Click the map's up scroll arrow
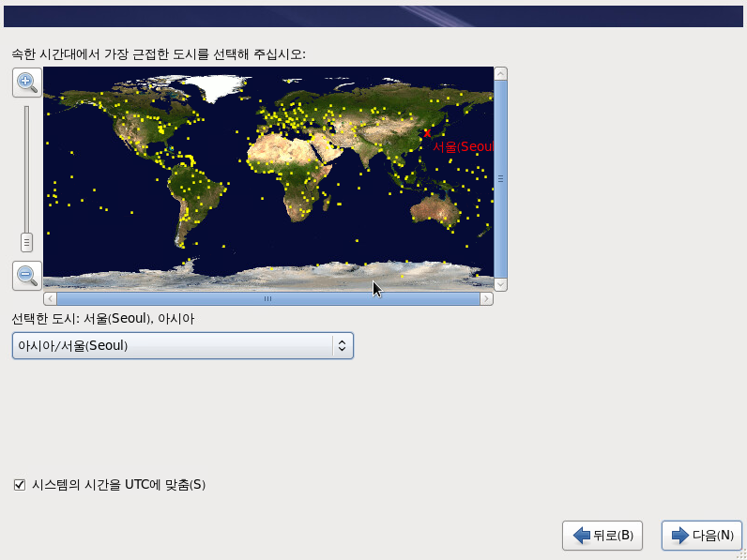The width and height of the screenshot is (747, 560). [501, 74]
